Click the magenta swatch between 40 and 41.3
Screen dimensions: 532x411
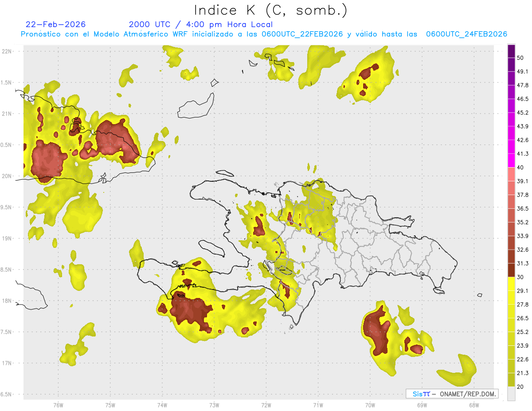point(511,160)
